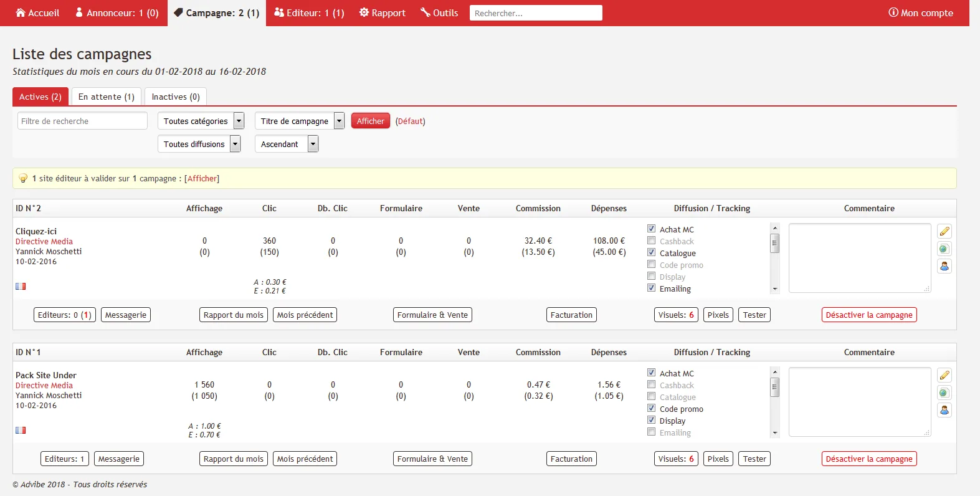Toggle Achat MC checkbox for Pack Site Under
Viewport: 980px width, 496px height.
click(651, 373)
